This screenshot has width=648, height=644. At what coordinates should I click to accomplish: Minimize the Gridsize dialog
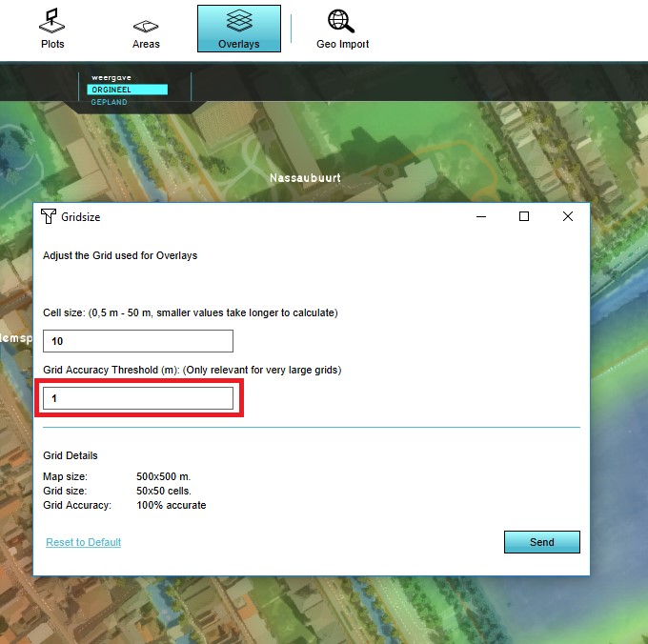tap(479, 216)
